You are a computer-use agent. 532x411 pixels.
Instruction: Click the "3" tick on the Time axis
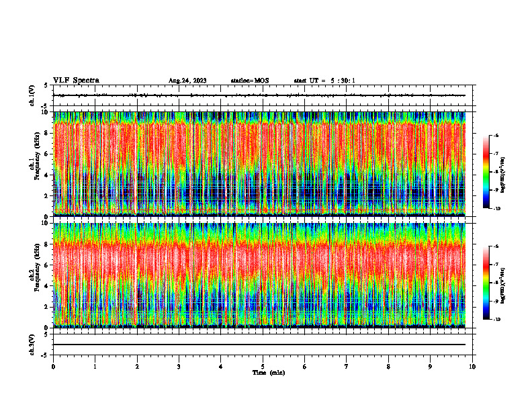coord(179,367)
